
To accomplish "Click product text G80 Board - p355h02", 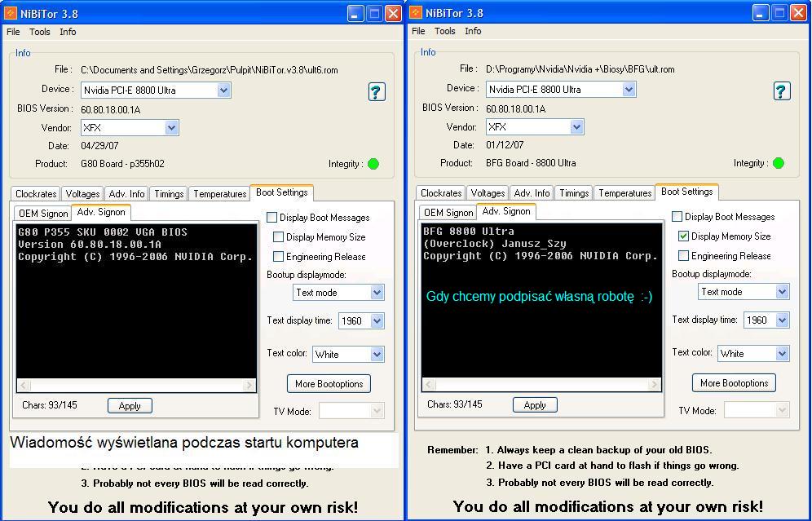I will tap(122, 164).
